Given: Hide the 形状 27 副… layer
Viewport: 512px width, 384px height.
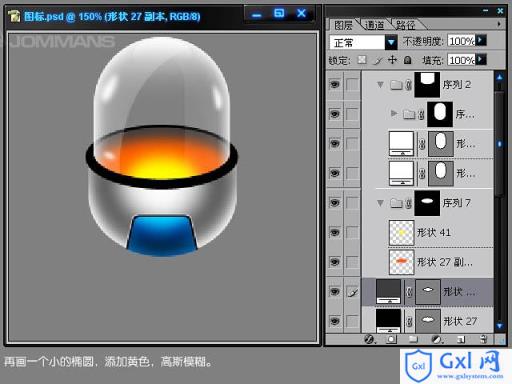Looking at the screenshot, I should (x=334, y=262).
